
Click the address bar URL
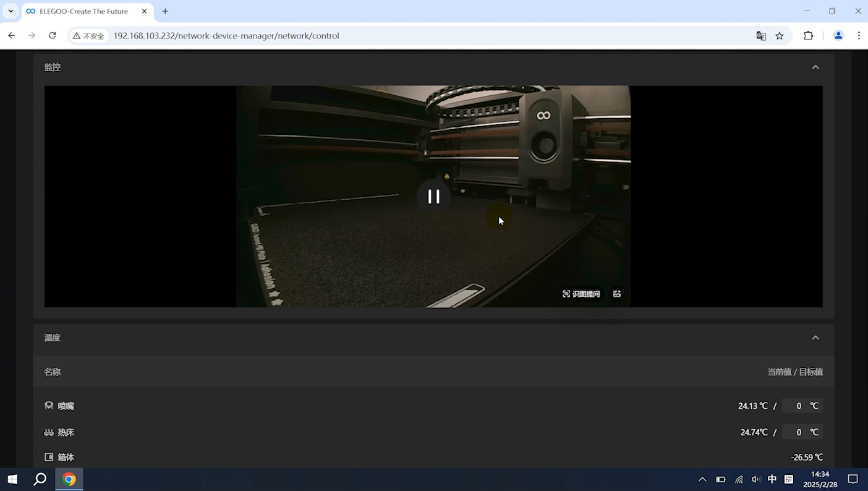[x=226, y=36]
